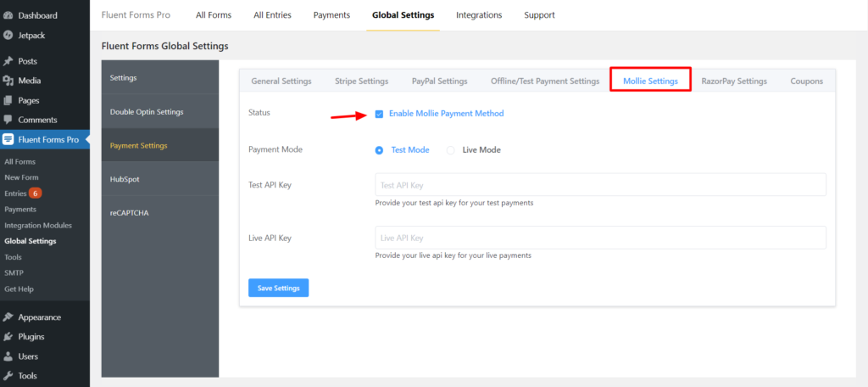Toggle Enable Mollie Payment Method checkbox
Image resolution: width=868 pixels, height=387 pixels.
point(379,115)
